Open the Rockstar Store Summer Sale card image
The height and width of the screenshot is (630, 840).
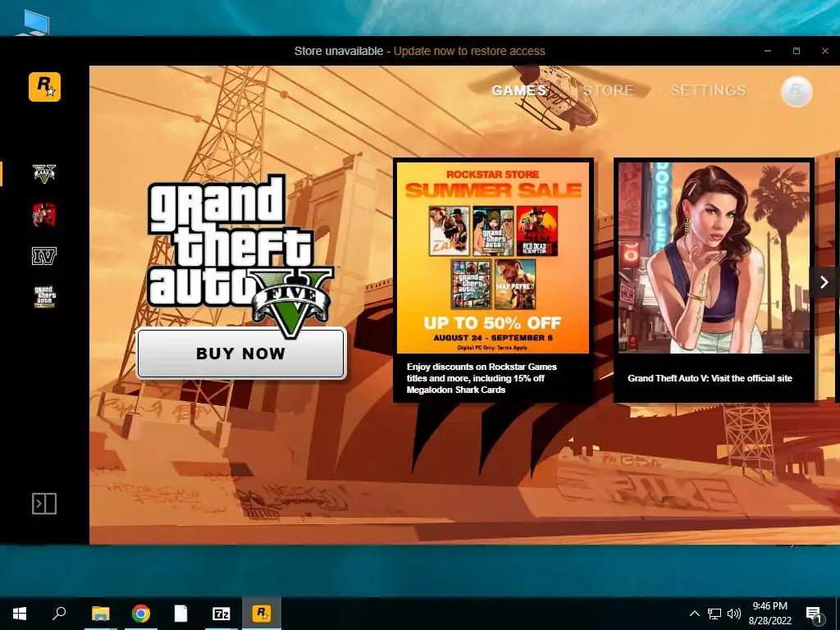click(x=493, y=258)
